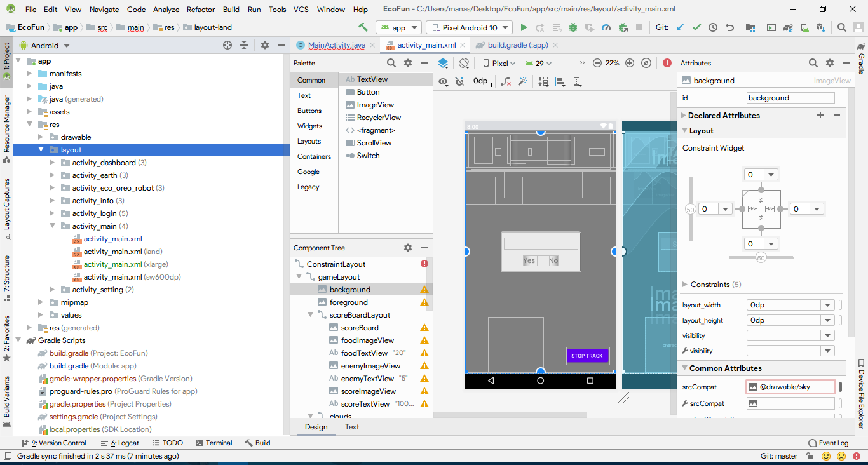Switch to the Text editor tab

[x=352, y=427]
